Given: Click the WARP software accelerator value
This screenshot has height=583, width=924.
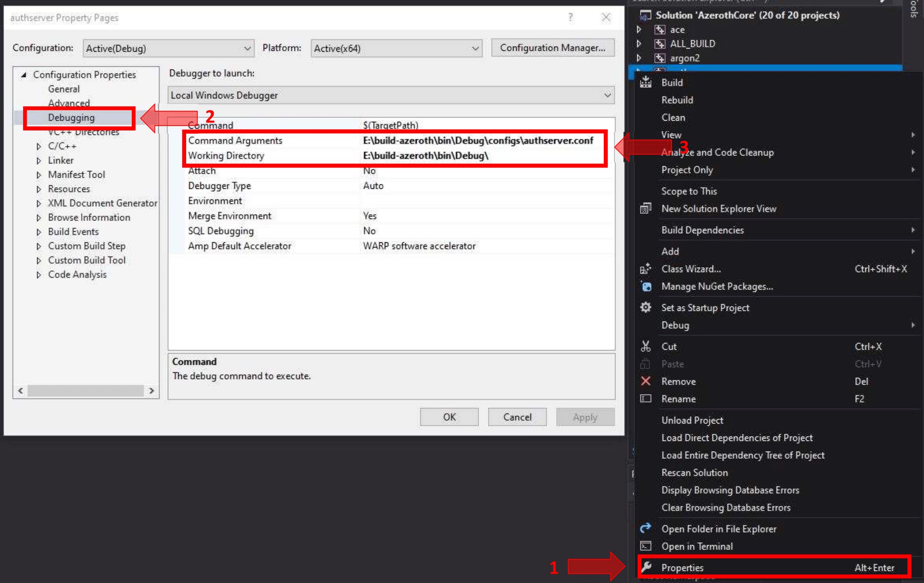Looking at the screenshot, I should [419, 246].
